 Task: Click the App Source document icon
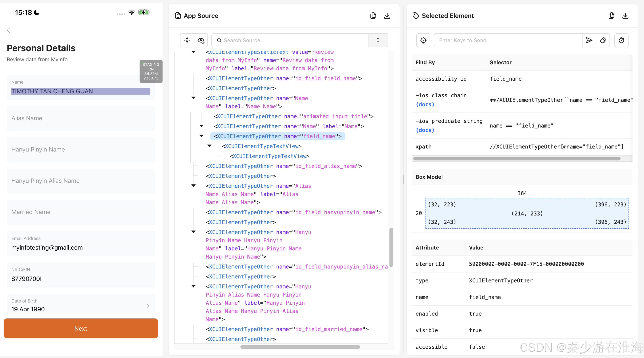178,16
